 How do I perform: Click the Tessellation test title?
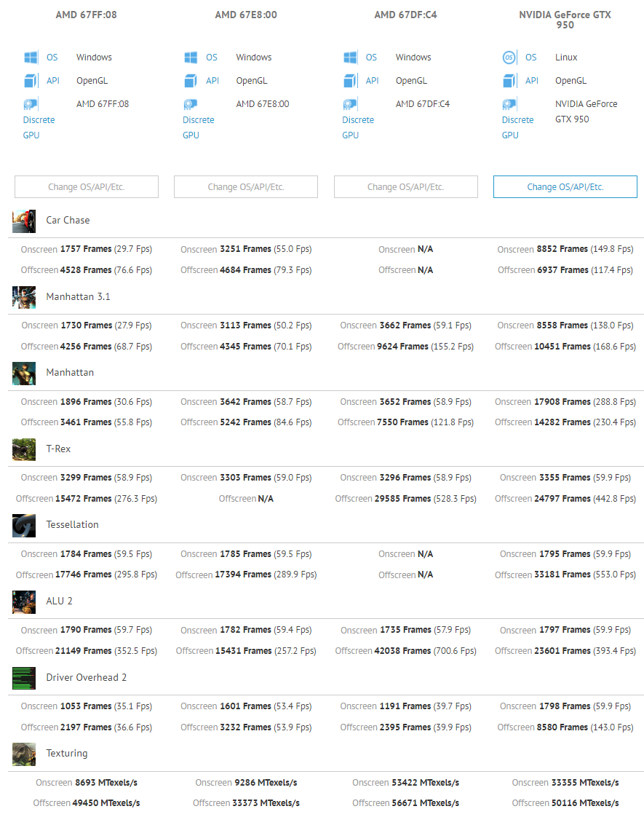(x=72, y=525)
